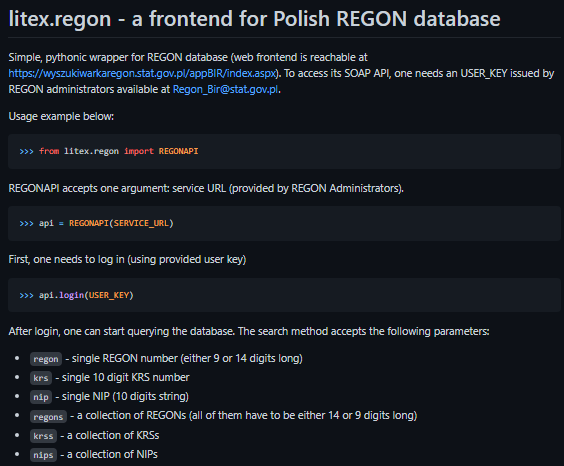Screen dimensions: 564x466
Task: Click the 'nip' inline code label
Action: point(41,397)
